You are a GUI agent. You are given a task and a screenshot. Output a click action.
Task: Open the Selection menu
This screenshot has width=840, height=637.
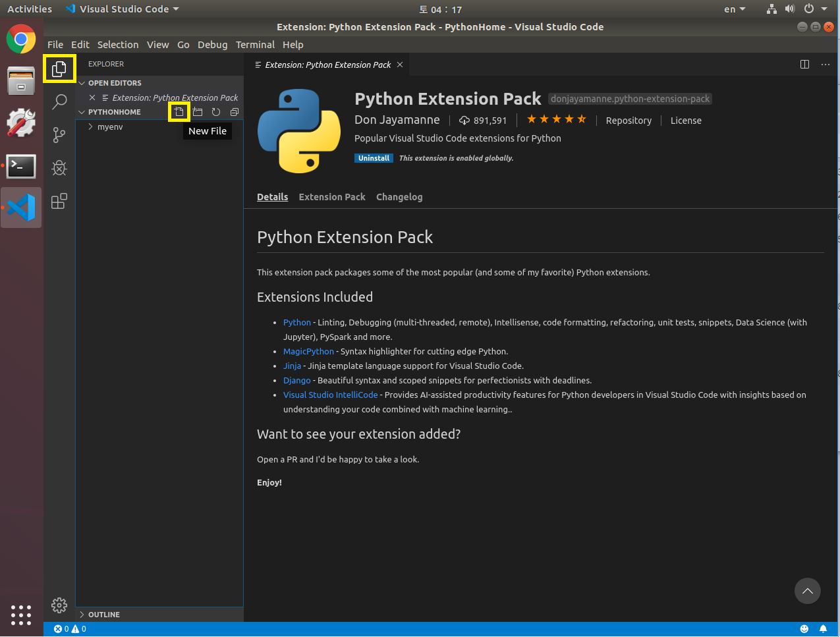coord(118,45)
